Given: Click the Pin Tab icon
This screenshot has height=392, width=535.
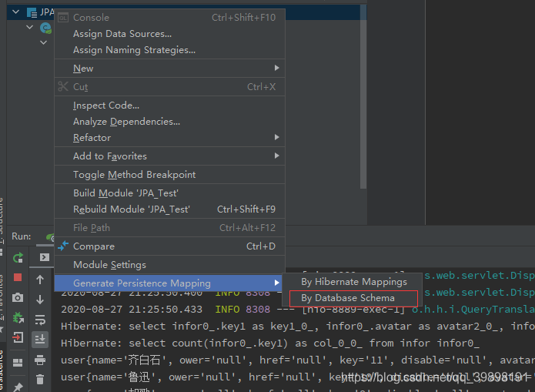Looking at the screenshot, I should tap(18, 387).
